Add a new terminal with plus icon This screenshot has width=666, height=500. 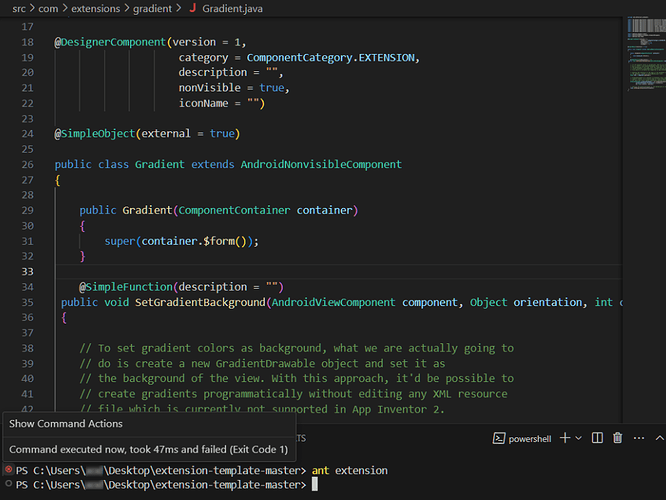565,438
